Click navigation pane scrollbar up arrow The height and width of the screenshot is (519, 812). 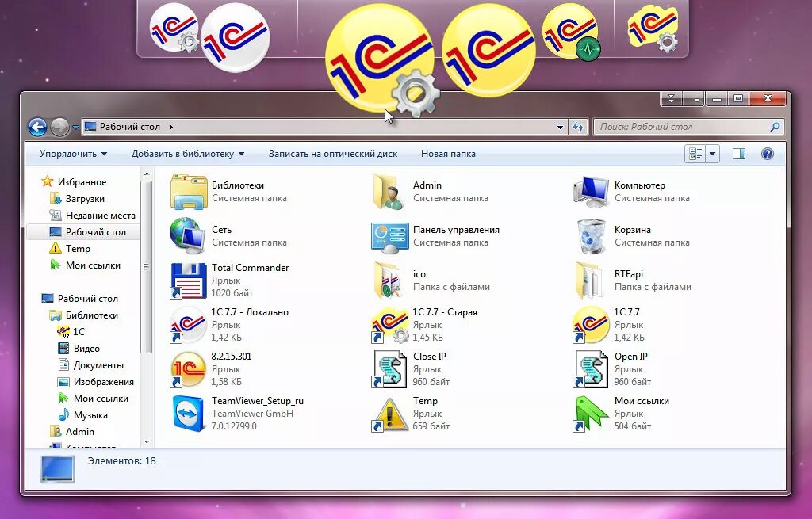pyautogui.click(x=147, y=174)
